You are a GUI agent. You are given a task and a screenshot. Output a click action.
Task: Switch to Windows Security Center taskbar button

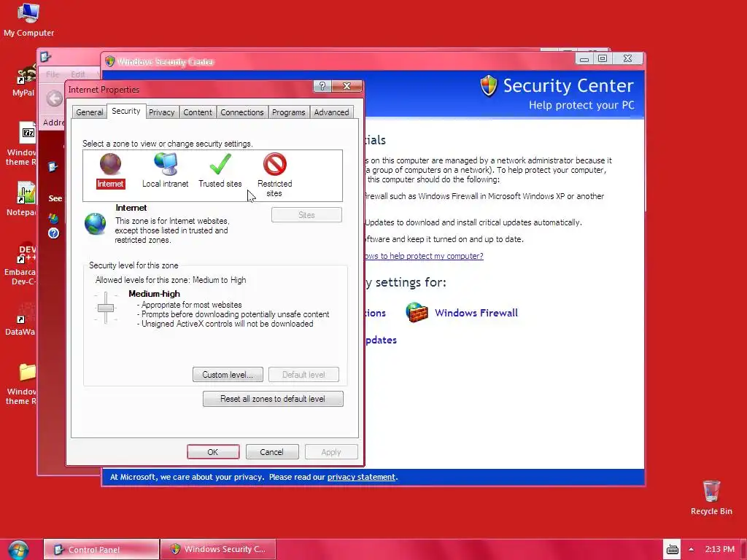click(217, 550)
